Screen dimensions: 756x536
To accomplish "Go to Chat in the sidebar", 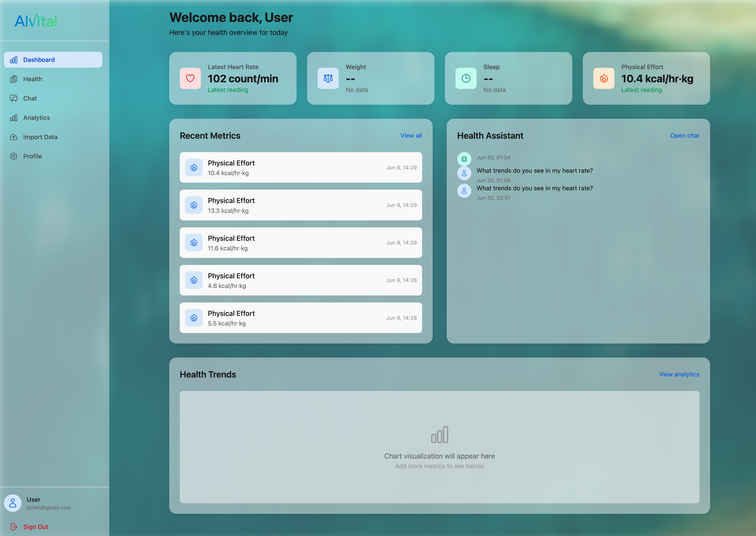I will pyautogui.click(x=30, y=98).
